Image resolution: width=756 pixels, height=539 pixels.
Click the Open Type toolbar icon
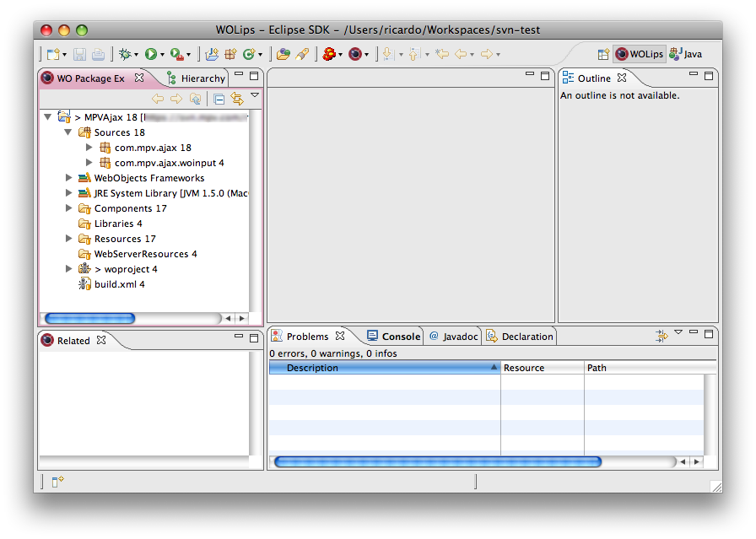pyautogui.click(x=283, y=54)
